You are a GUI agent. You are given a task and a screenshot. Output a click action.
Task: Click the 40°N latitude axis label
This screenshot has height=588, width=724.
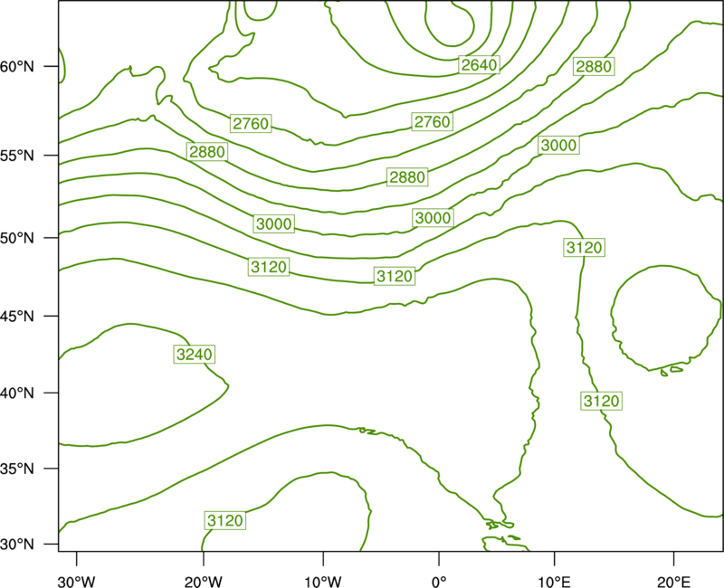(17, 394)
